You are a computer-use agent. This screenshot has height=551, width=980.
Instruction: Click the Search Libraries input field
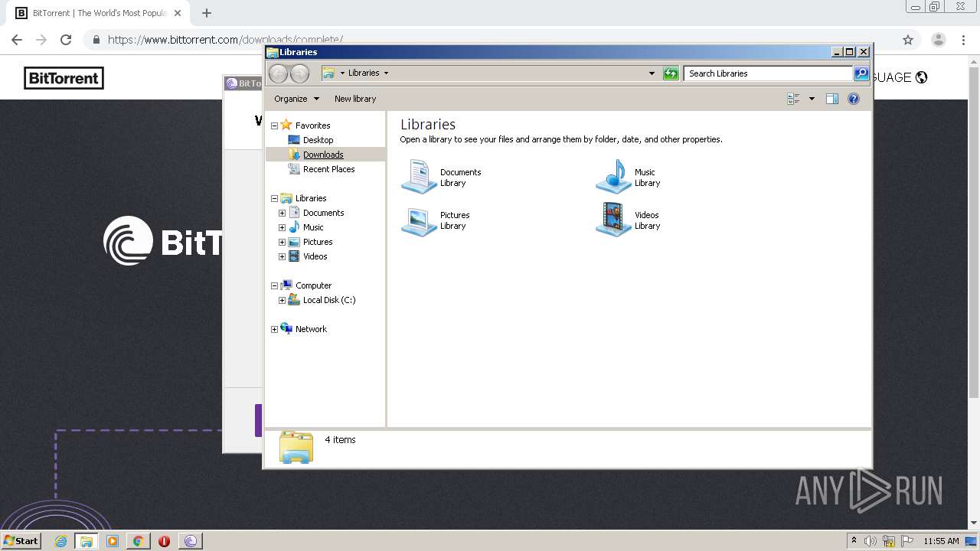(x=767, y=73)
